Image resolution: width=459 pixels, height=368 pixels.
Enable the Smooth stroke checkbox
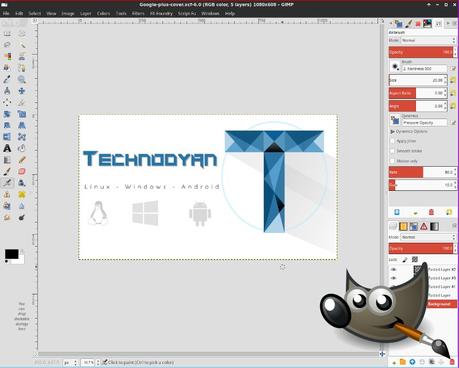point(392,151)
